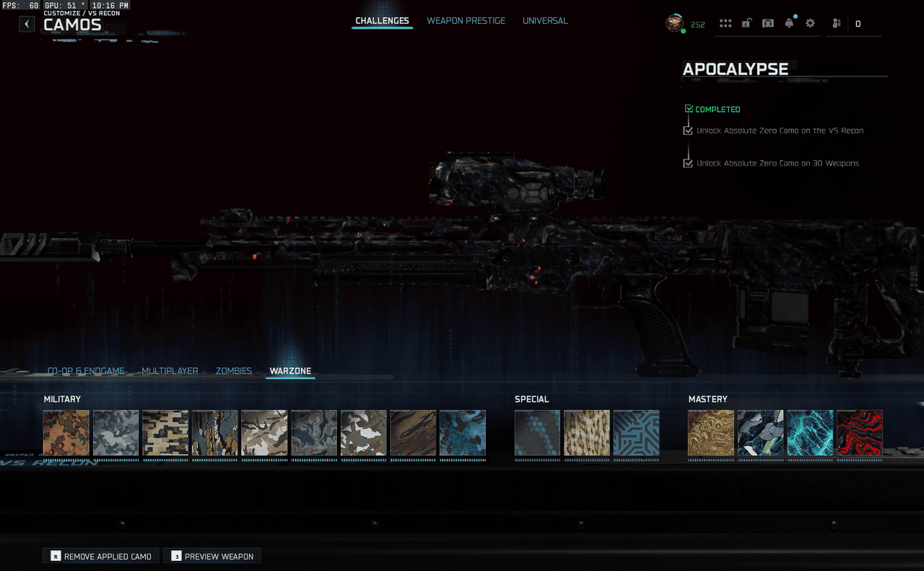Click the Completed checkbox
Image resolution: width=924 pixels, height=571 pixels.
(x=689, y=109)
